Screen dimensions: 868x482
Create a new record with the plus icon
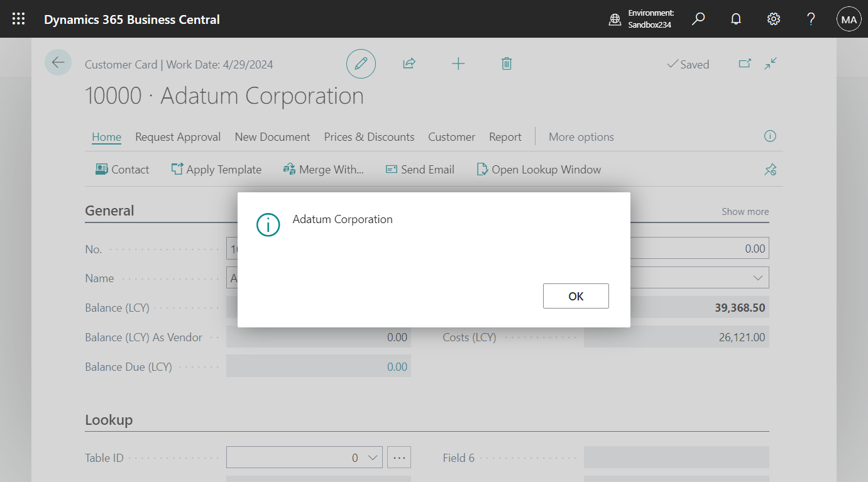point(458,63)
